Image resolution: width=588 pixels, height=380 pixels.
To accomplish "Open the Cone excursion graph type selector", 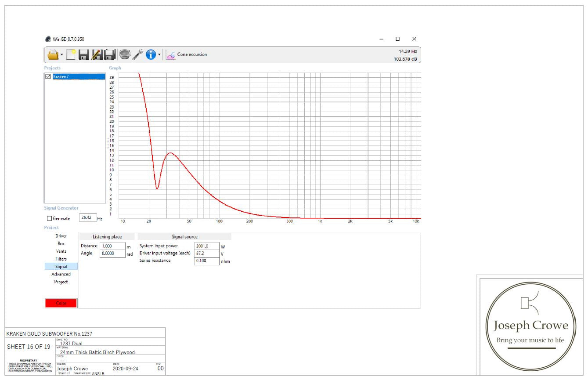I will (187, 54).
